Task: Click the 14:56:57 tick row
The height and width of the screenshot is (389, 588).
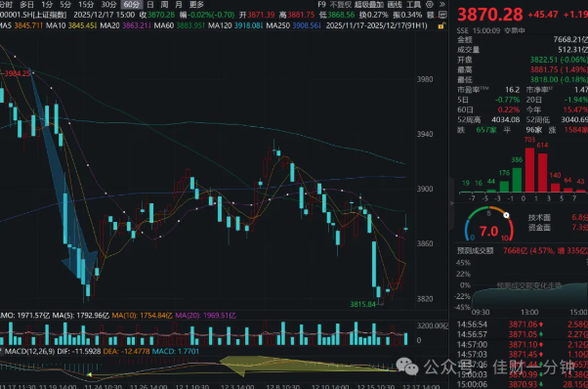Action: tap(523, 334)
